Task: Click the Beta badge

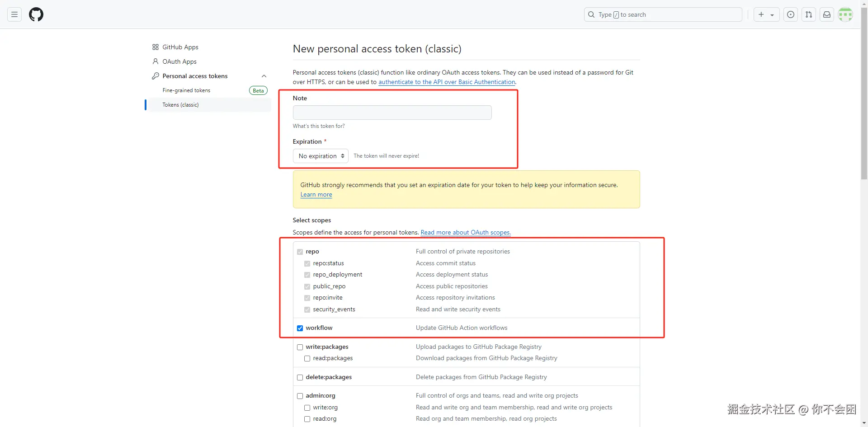Action: [258, 90]
